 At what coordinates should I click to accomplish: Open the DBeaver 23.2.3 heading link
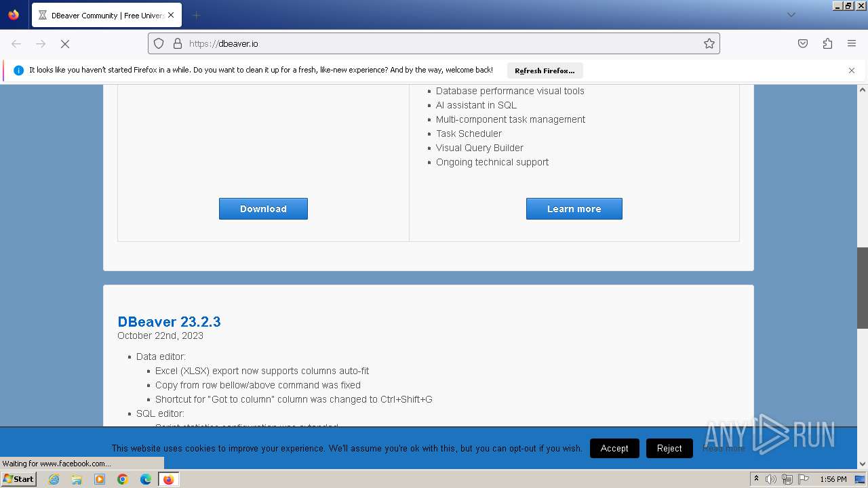point(169,321)
